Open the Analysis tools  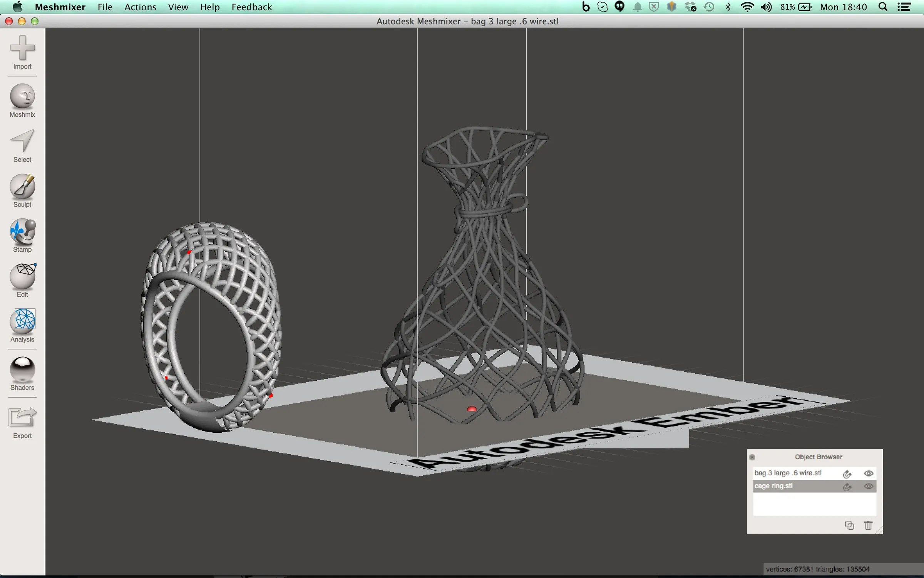click(x=22, y=326)
